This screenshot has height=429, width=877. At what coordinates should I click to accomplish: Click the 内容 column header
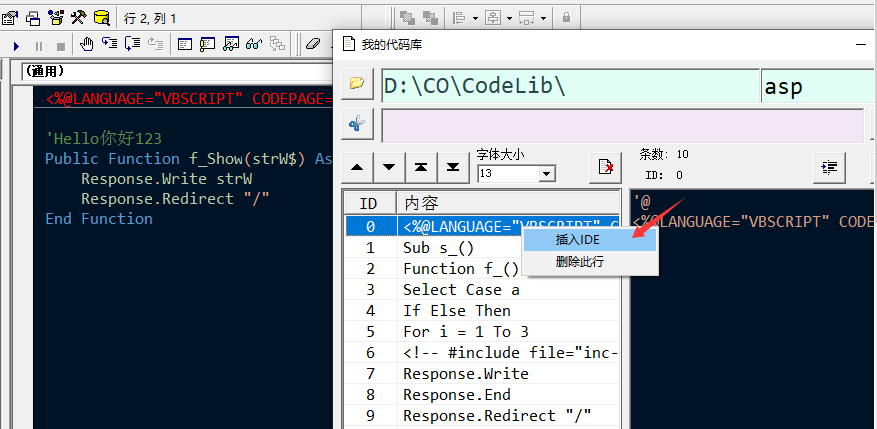508,203
